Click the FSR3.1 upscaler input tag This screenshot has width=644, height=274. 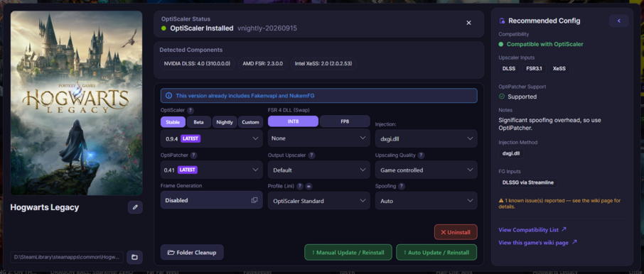[534, 68]
